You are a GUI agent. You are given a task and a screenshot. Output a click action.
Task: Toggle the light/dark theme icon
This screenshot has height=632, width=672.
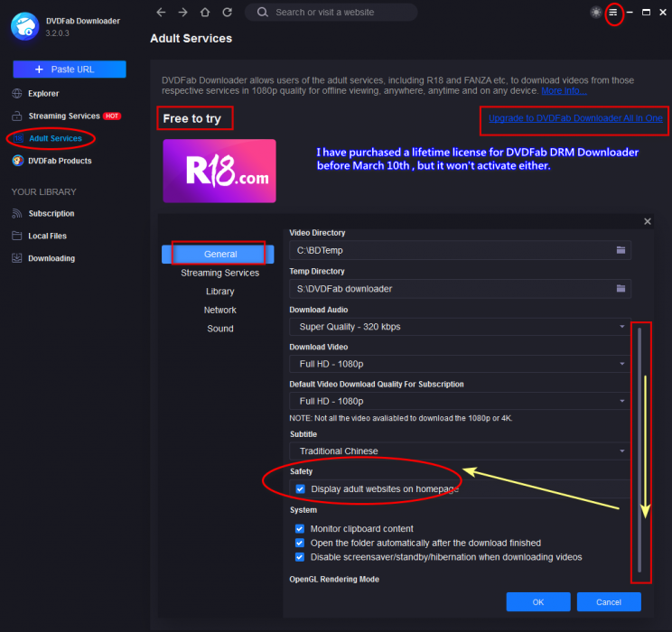[x=595, y=13]
